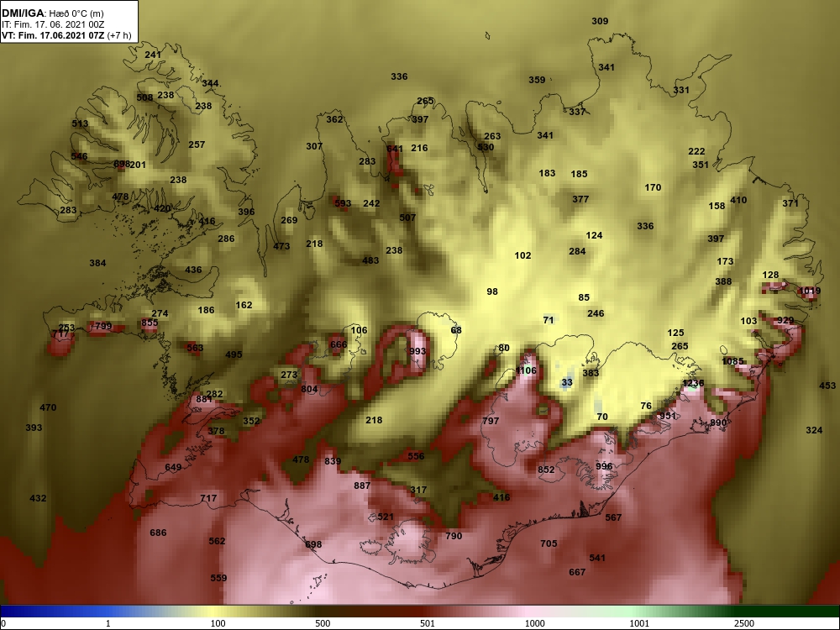840x630 pixels.
Task: Select the map value '641'
Action: [x=394, y=149]
